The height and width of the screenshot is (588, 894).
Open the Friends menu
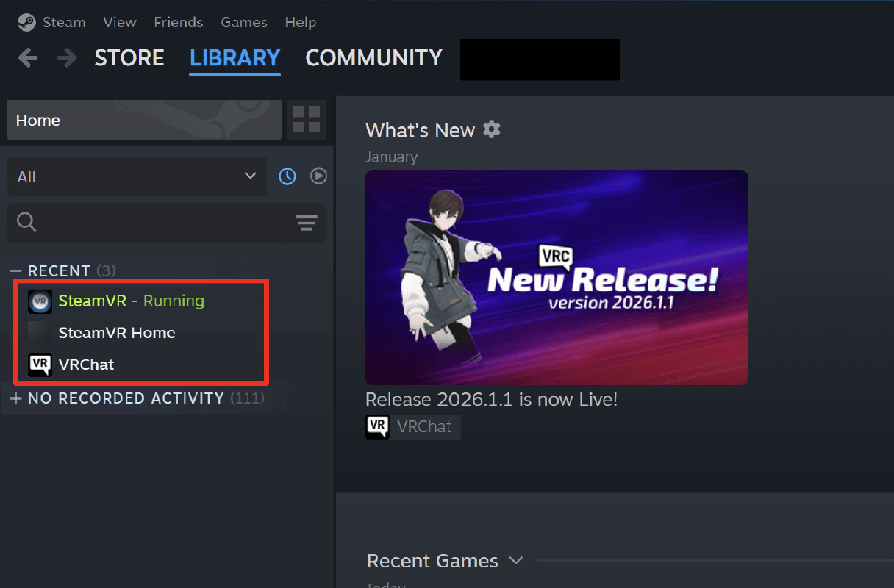pyautogui.click(x=179, y=22)
